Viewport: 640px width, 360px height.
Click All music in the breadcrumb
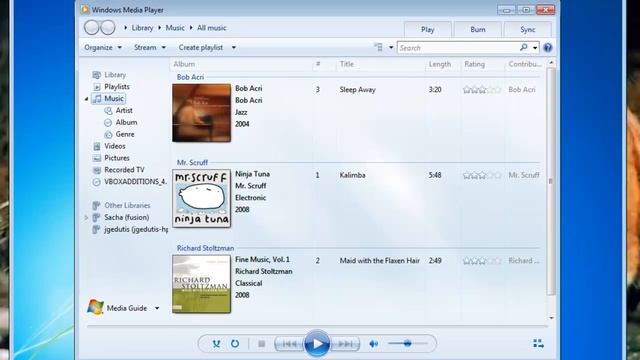coord(211,28)
